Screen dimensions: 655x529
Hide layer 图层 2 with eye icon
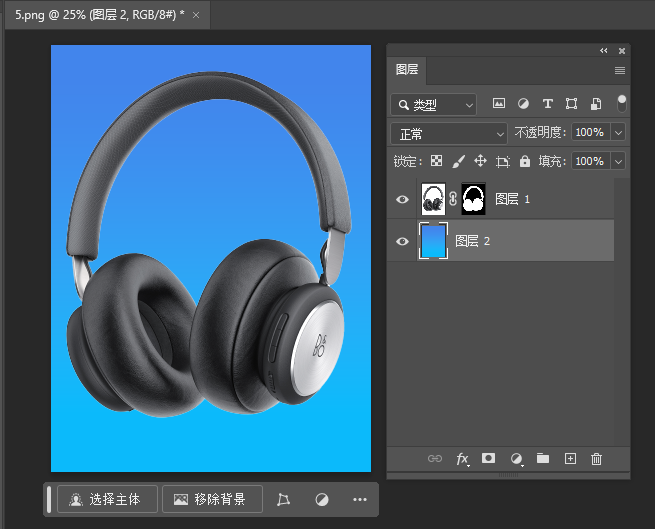pyautogui.click(x=402, y=241)
